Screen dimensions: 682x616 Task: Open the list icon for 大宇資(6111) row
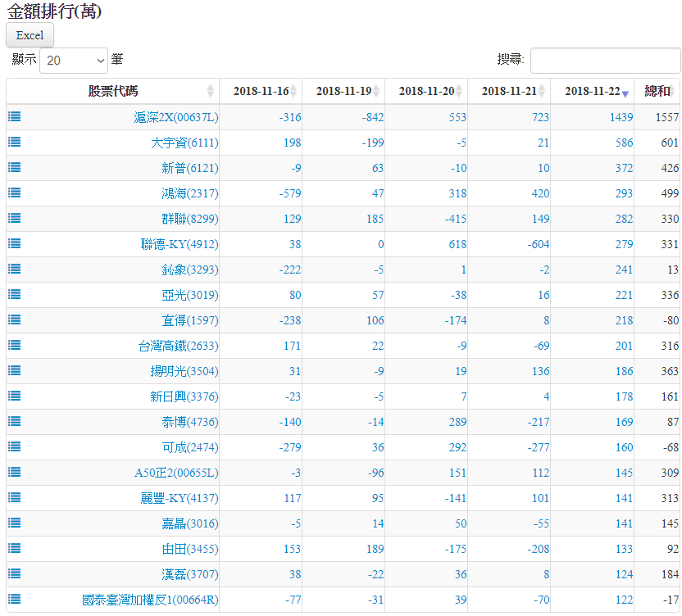[x=14, y=142]
